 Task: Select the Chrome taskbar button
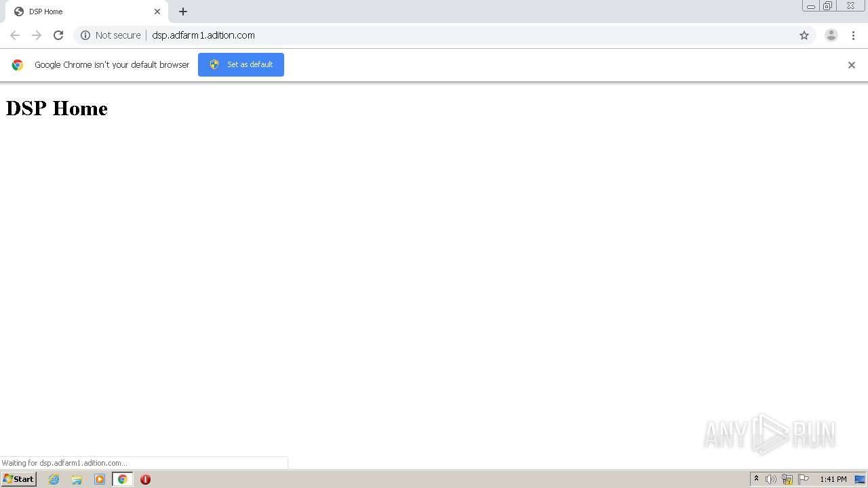click(123, 479)
